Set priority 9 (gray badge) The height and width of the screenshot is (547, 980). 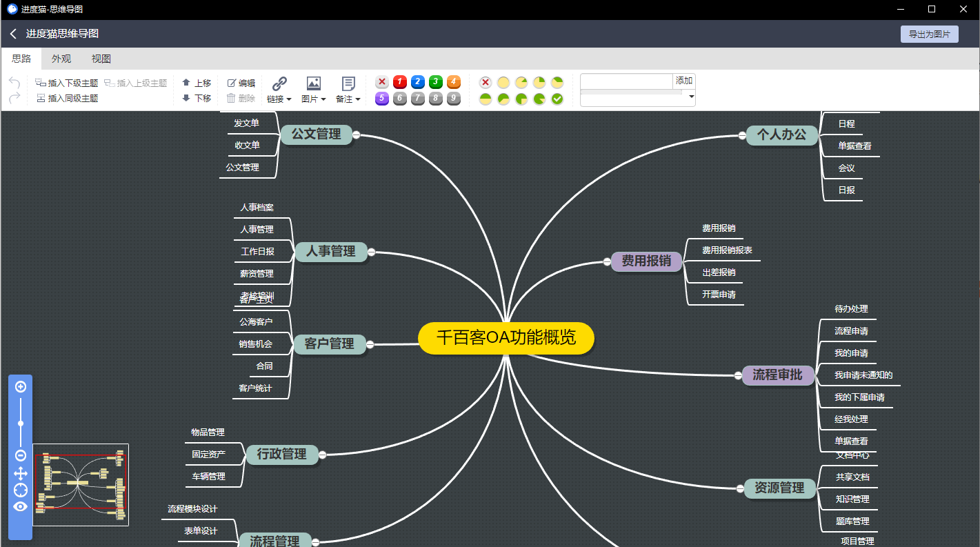click(x=454, y=99)
